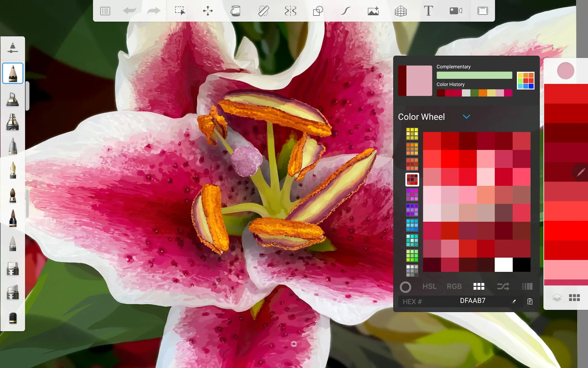The width and height of the screenshot is (588, 368).
Task: Select the Liquify tool
Action: point(291,10)
